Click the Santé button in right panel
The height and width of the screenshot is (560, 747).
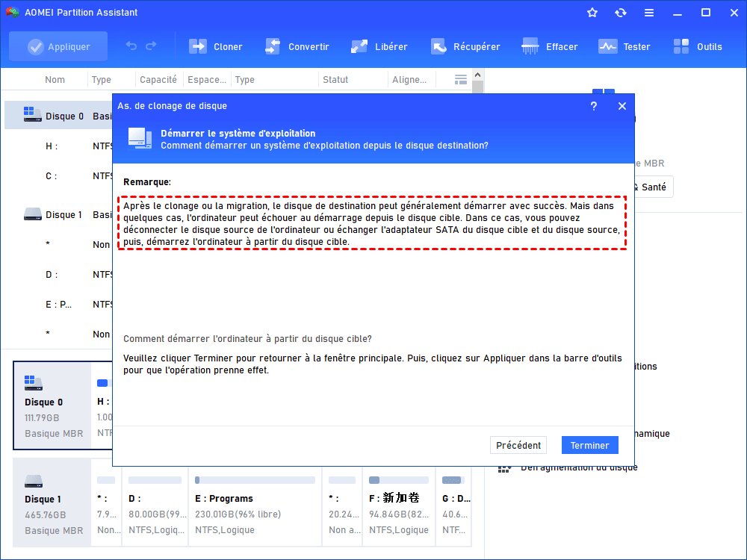click(653, 187)
